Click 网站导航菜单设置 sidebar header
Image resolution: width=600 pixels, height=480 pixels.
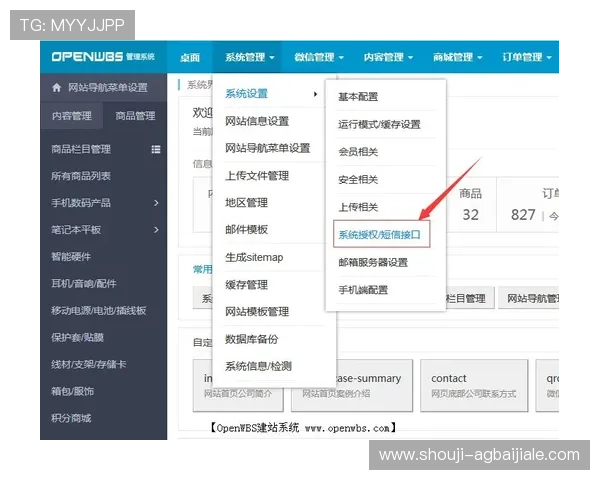103,88
